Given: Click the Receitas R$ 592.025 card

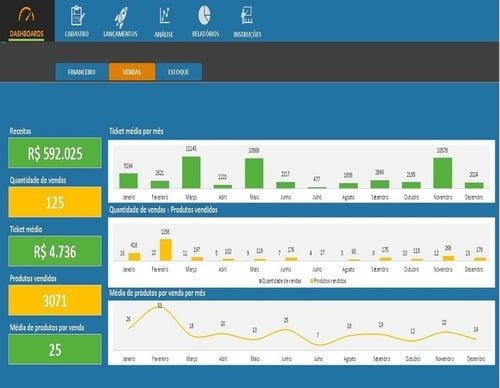Looking at the screenshot, I should coord(55,153).
